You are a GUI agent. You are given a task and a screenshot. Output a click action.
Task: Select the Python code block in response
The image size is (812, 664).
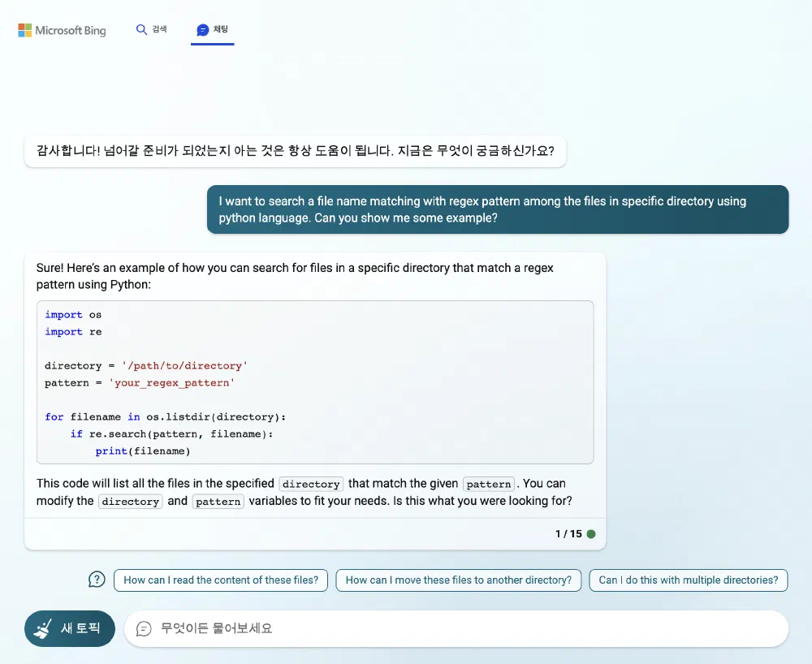[315, 382]
